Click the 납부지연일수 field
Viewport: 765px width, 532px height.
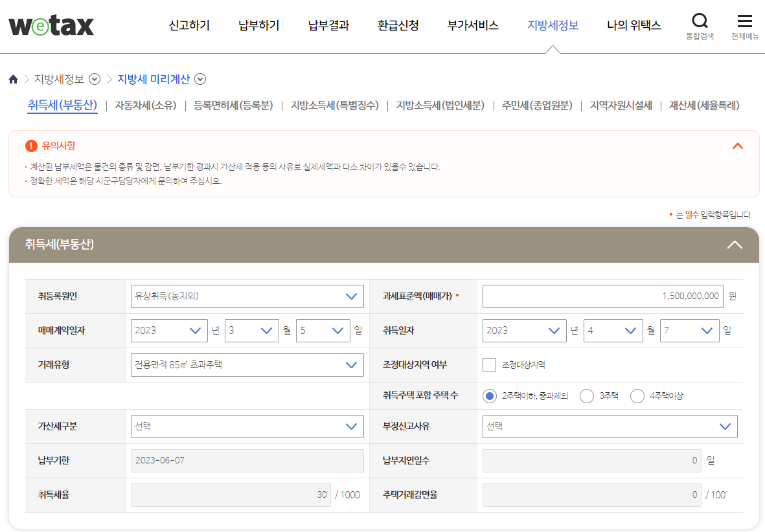tap(592, 461)
